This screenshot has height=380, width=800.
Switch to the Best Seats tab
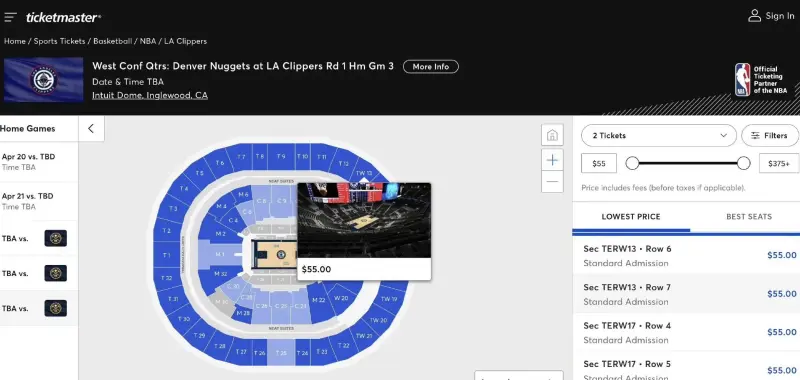coord(748,217)
